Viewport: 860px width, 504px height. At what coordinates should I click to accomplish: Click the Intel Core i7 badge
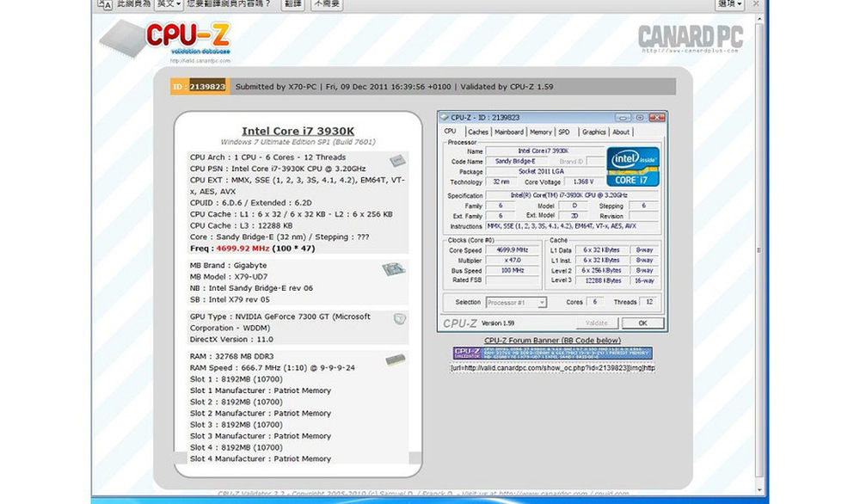(634, 166)
